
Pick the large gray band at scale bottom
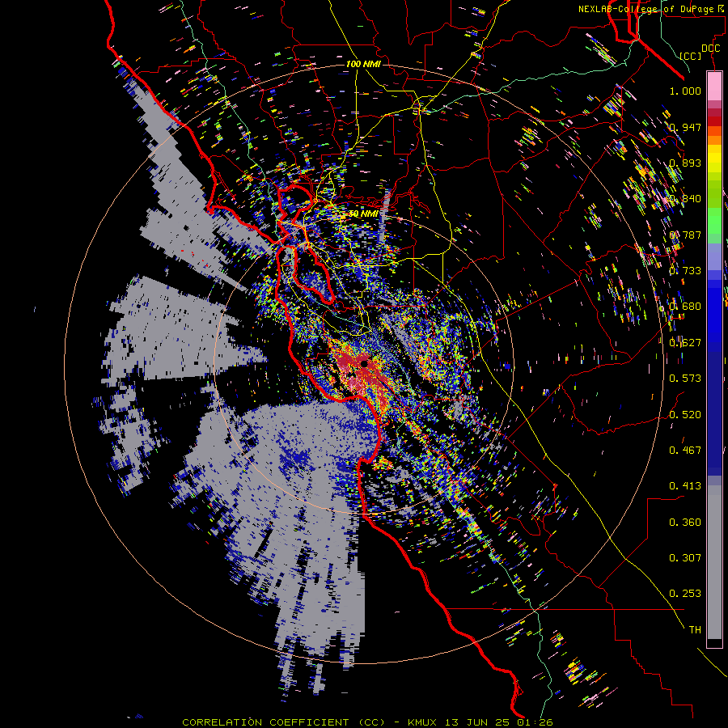714,562
